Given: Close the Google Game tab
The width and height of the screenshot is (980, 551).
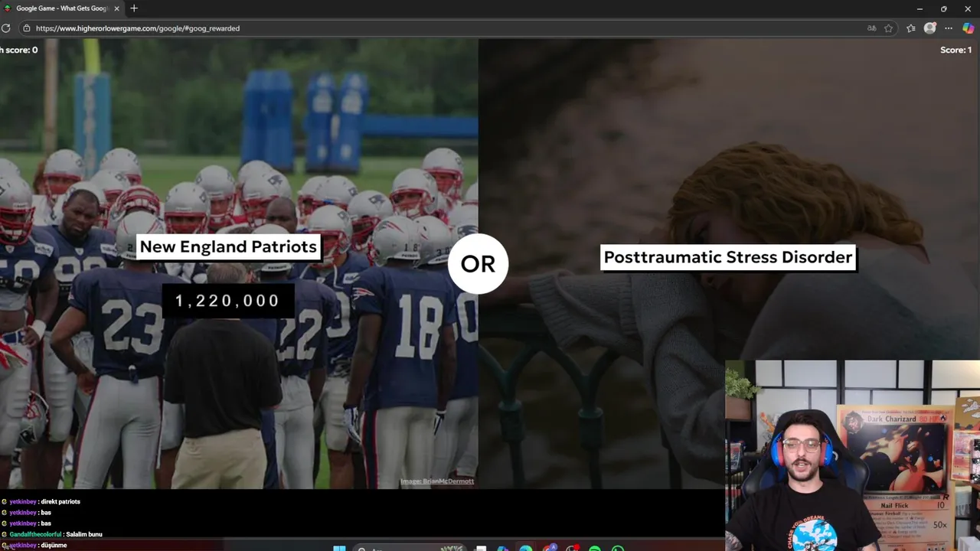Looking at the screenshot, I should [x=117, y=8].
